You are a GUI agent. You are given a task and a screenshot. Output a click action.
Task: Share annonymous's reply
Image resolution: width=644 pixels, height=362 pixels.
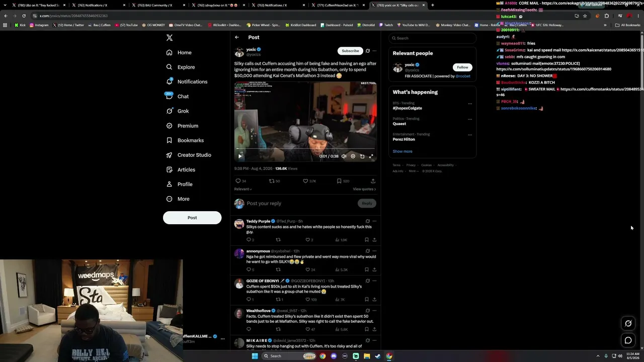[374, 269]
